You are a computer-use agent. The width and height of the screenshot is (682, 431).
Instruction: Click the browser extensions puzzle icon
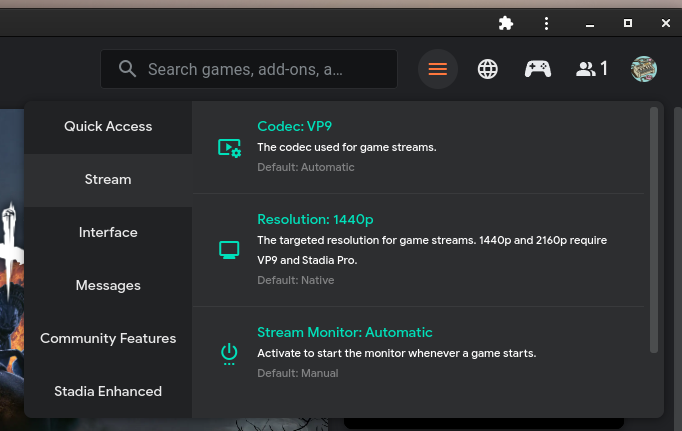[505, 23]
